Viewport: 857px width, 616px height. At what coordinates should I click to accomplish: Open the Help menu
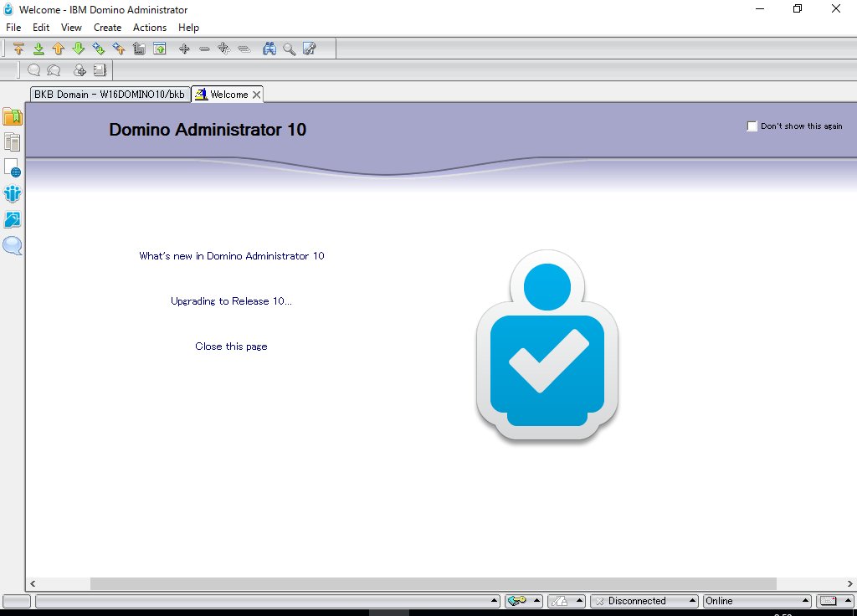[x=188, y=28]
